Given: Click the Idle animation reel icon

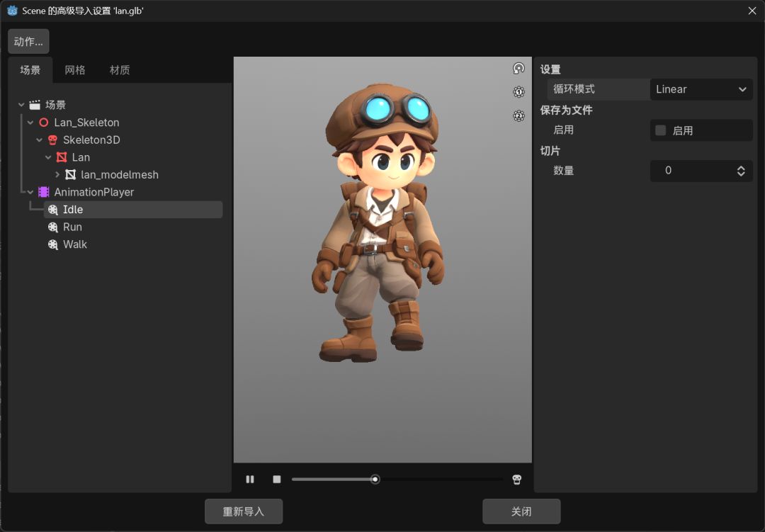Looking at the screenshot, I should point(52,210).
